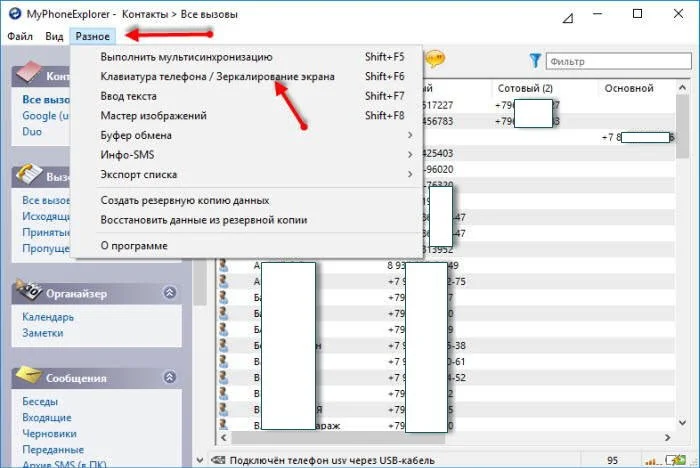The height and width of the screenshot is (468, 700).
Task: Open Google contacts link in sidebar
Action: 46,116
